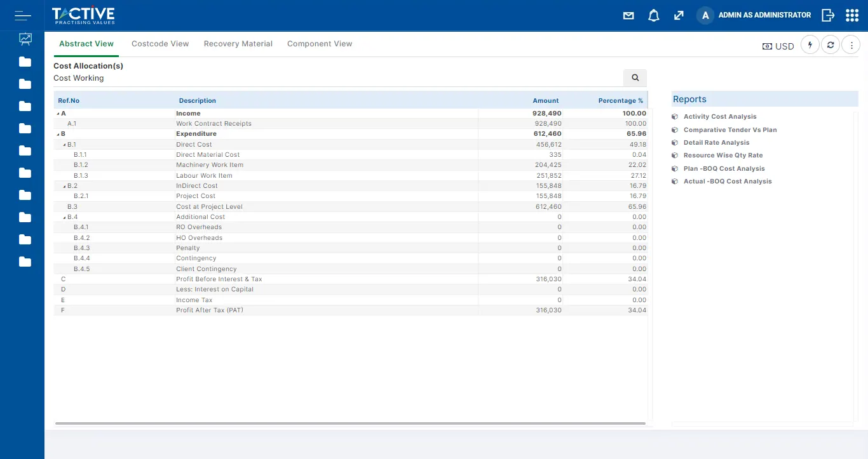Click the lightning bolt quick action button
The height and width of the screenshot is (459, 868).
pos(810,45)
